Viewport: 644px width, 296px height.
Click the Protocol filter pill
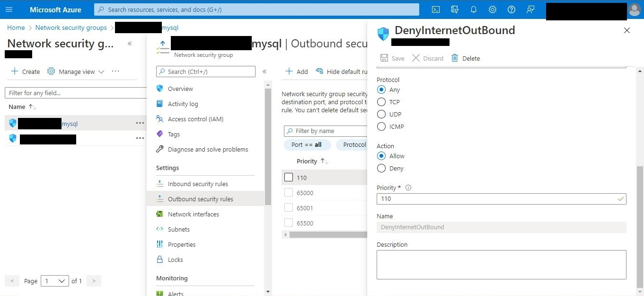352,145
